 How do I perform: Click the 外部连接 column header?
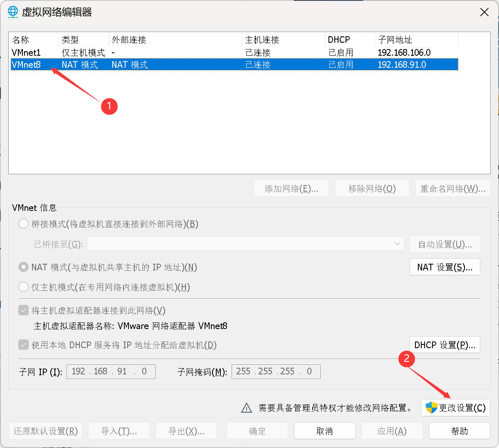pyautogui.click(x=175, y=40)
